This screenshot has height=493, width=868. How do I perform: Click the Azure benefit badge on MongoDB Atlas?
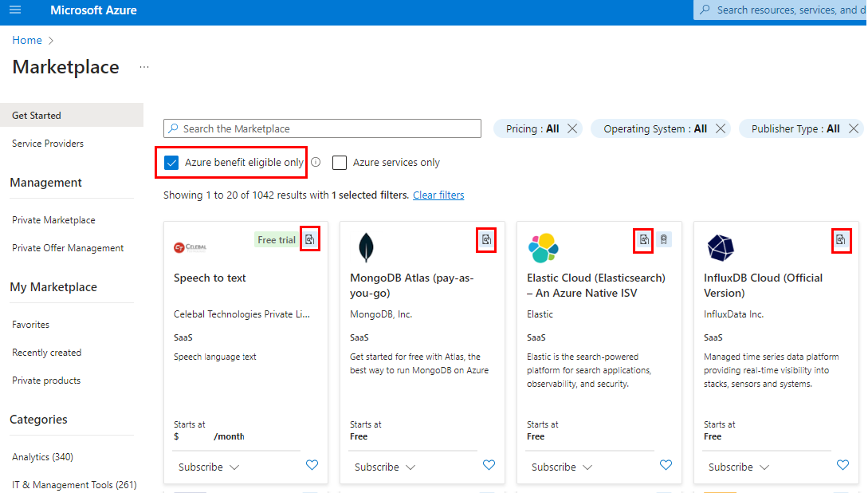coord(486,240)
